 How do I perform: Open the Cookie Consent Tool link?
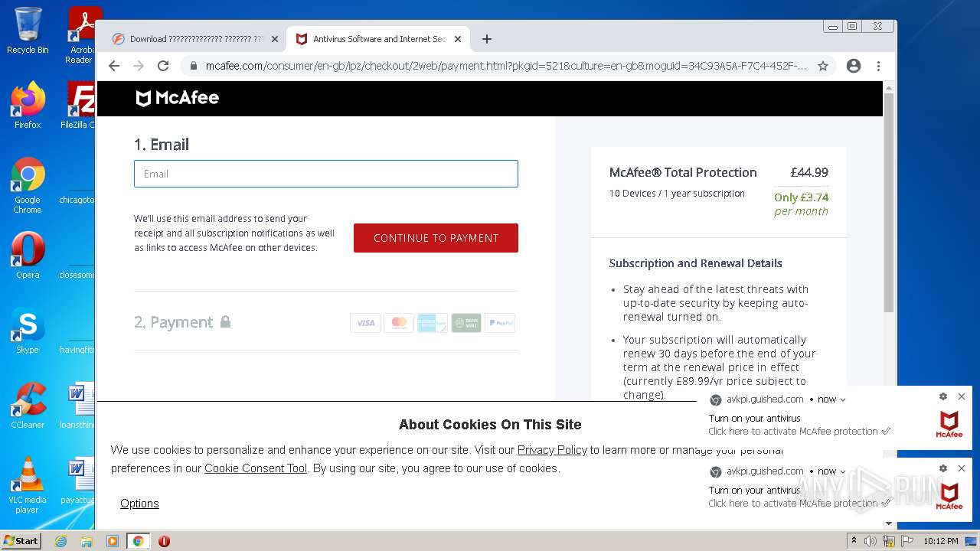pos(256,468)
